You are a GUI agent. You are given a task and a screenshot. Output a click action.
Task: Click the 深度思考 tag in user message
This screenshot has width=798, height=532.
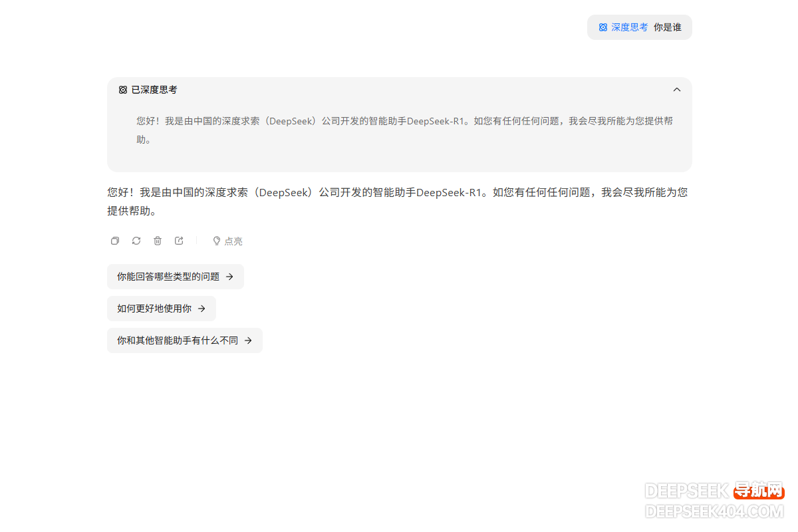(623, 27)
